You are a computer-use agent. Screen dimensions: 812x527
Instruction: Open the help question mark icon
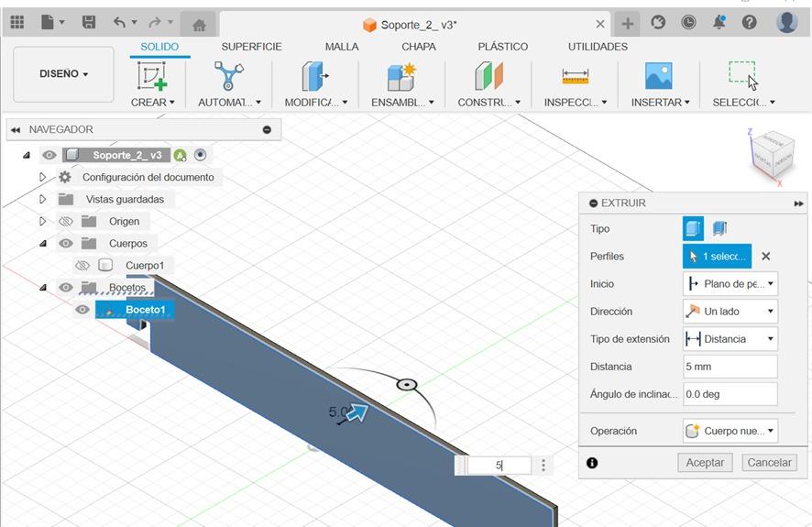[x=750, y=22]
